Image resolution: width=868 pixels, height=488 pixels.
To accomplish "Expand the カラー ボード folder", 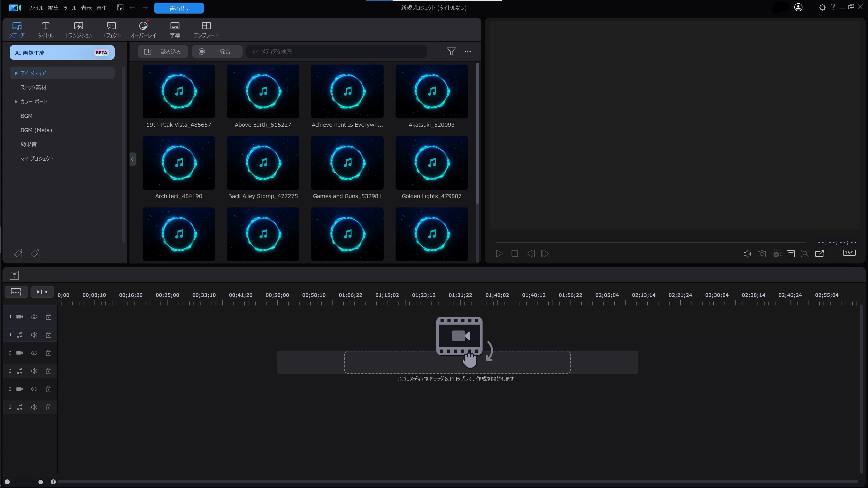I will click(16, 101).
